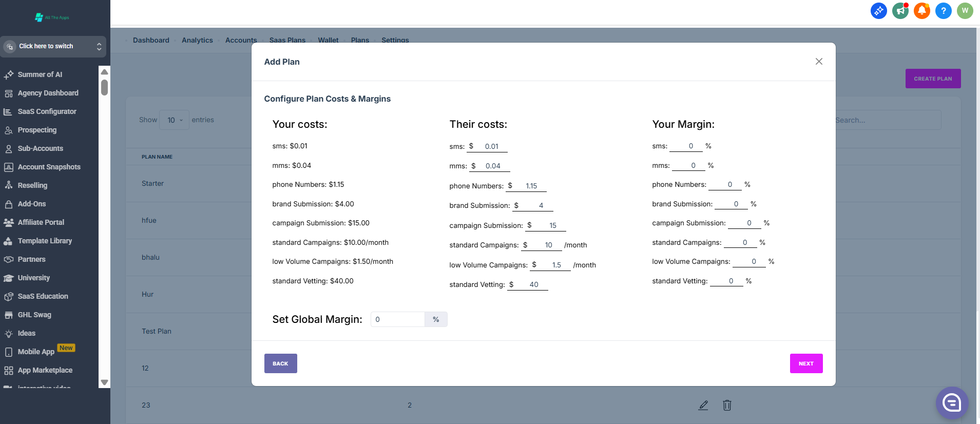Open the Accounts tab
Viewport: 980px width, 424px height.
(x=241, y=40)
